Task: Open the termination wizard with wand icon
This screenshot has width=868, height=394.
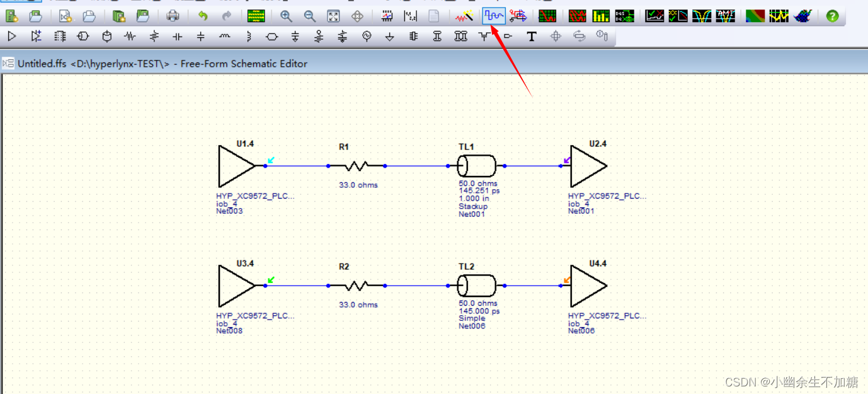Action: click(465, 16)
